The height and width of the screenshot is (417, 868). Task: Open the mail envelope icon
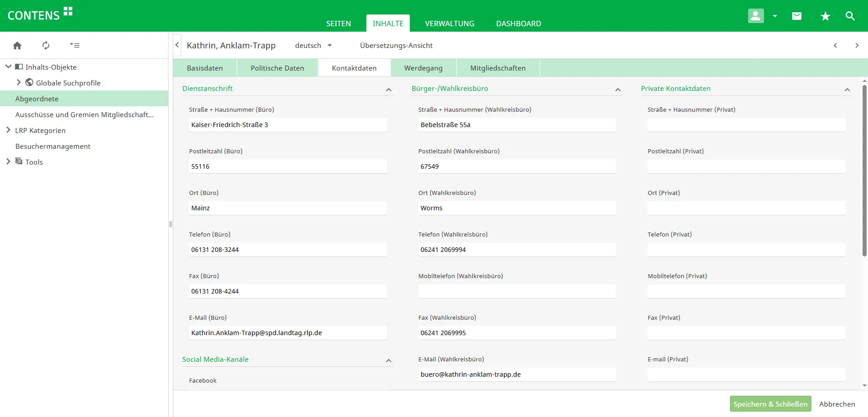pyautogui.click(x=797, y=16)
